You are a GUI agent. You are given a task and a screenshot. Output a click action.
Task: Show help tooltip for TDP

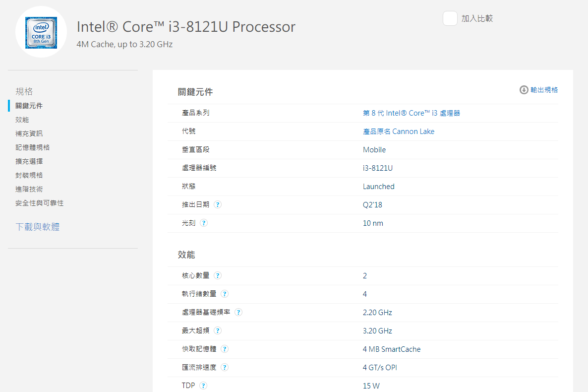203,386
